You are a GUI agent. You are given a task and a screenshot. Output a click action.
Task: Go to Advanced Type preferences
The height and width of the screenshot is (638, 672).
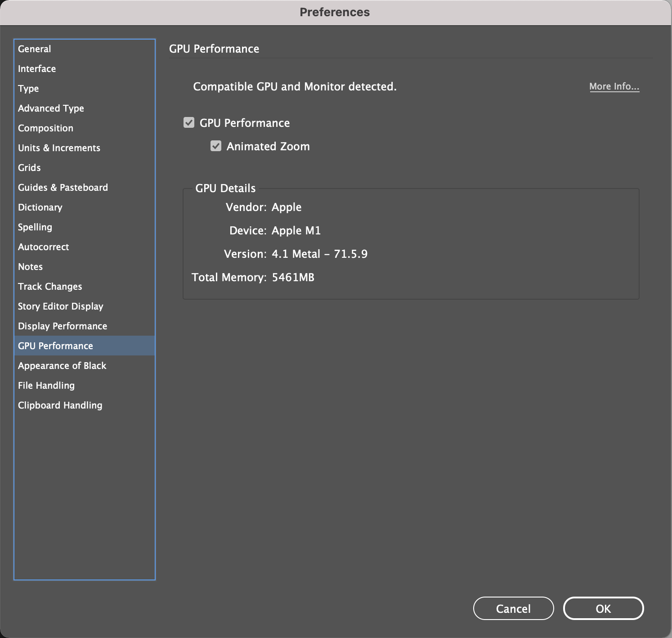point(51,108)
